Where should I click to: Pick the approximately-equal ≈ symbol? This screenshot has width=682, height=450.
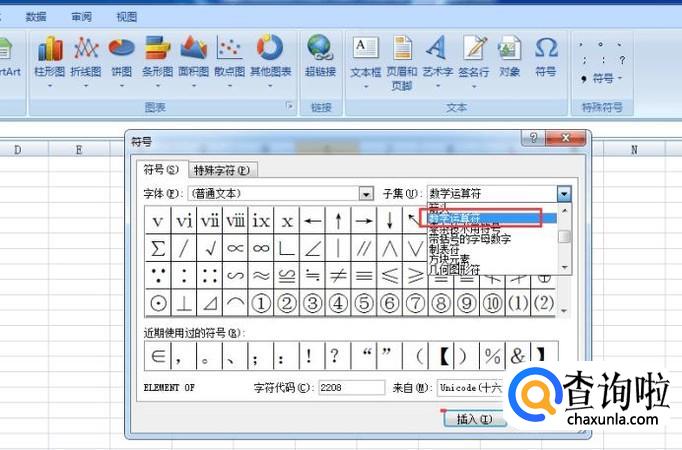[x=261, y=276]
